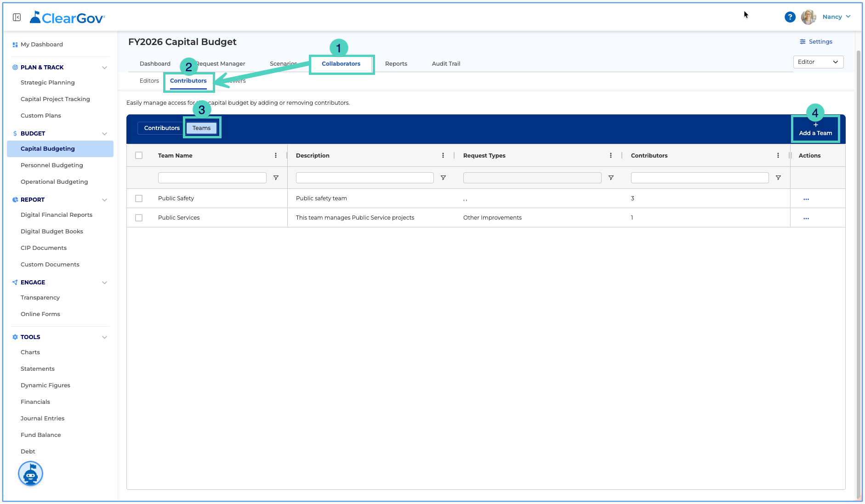Open the Editor role dropdown
Viewport: 865px width, 504px height.
[x=818, y=62]
